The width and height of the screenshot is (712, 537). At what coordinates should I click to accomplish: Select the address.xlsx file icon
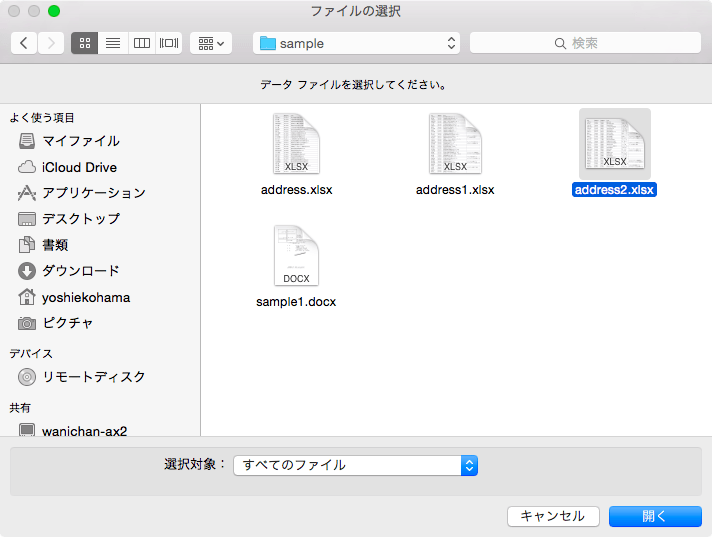click(297, 144)
